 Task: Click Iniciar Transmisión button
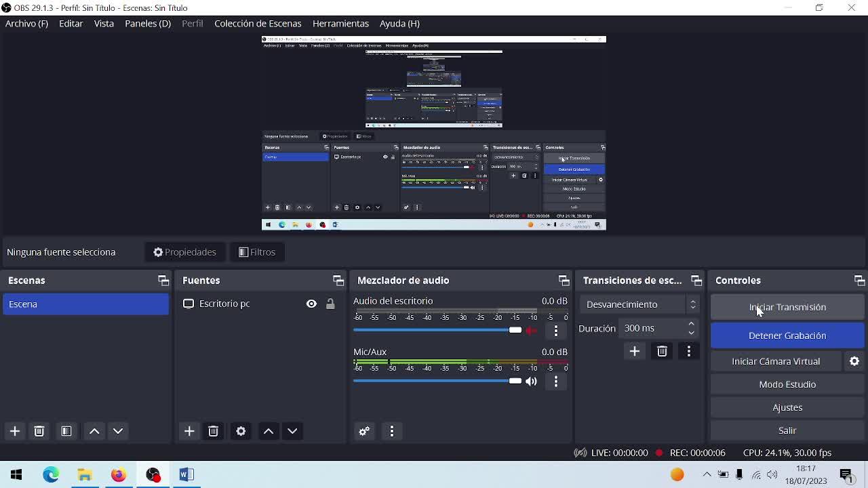point(787,307)
